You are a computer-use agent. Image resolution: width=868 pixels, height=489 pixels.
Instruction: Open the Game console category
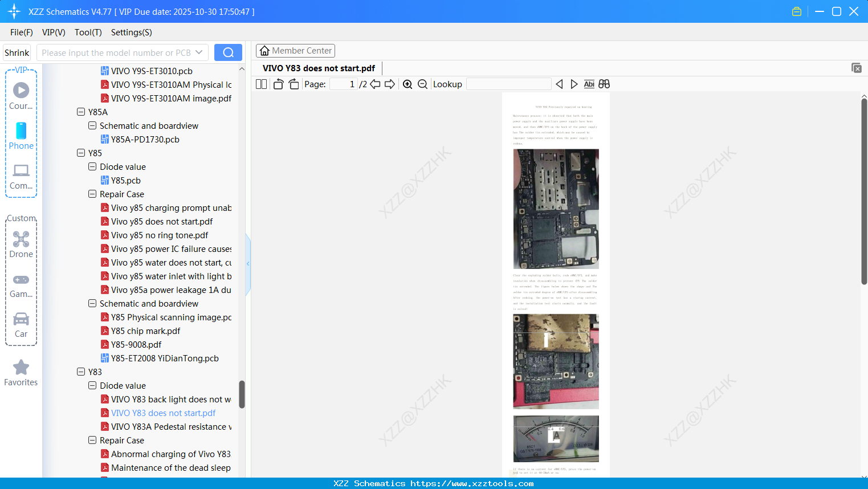pos(21,285)
